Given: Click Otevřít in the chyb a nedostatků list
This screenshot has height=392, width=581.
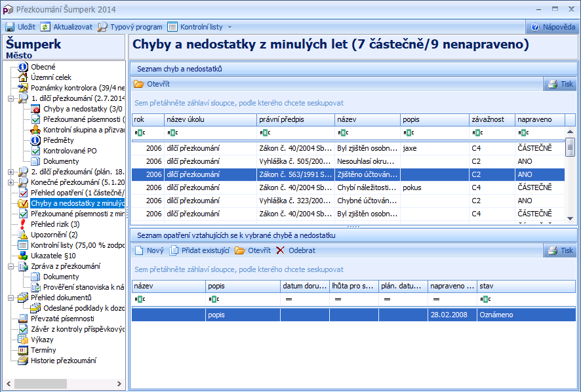Looking at the screenshot, I should (152, 84).
